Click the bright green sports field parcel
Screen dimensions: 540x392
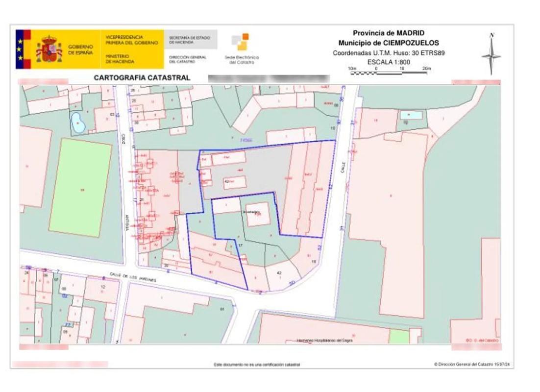tap(81, 188)
